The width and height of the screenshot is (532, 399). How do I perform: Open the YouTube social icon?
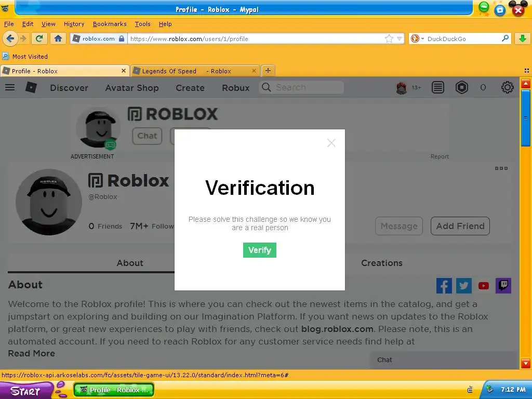(x=484, y=286)
